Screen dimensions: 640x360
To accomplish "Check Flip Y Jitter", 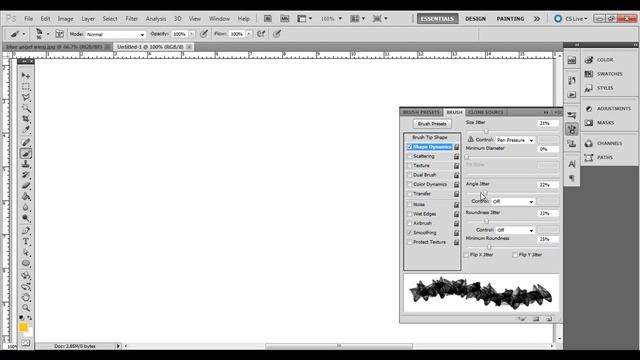I will click(515, 255).
